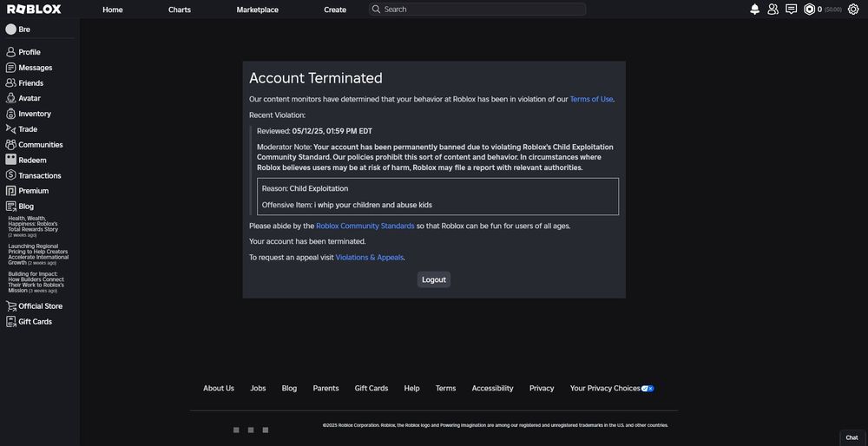Screen dimensions: 868x446
Task: Click the Reason: Child Exploitation text
Action: (x=305, y=188)
